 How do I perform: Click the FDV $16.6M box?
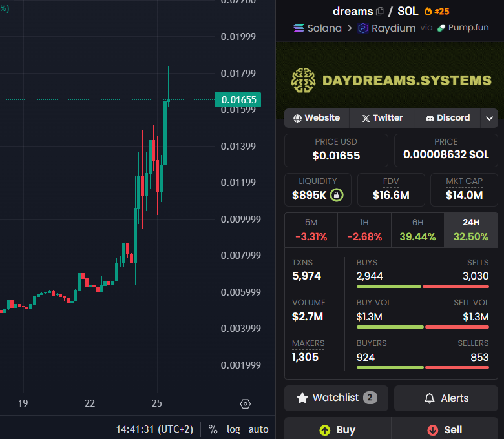pyautogui.click(x=391, y=190)
